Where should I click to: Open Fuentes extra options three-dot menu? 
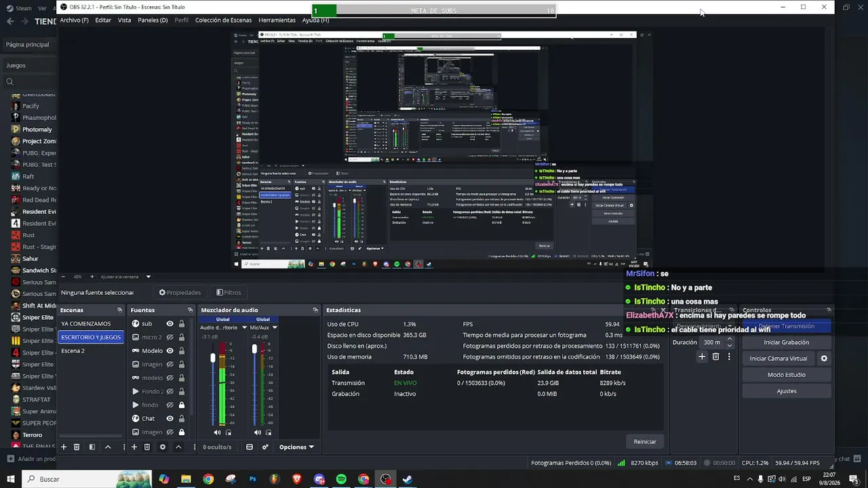[194, 447]
